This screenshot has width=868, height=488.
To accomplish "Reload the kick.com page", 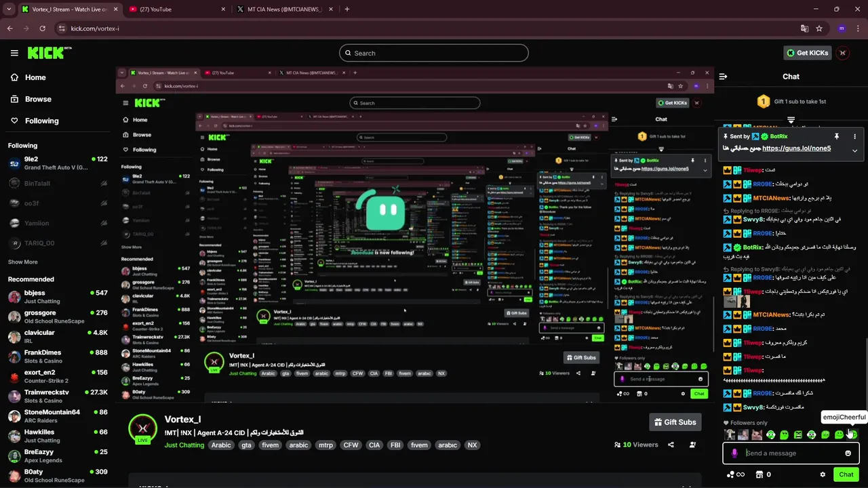I will click(x=42, y=28).
